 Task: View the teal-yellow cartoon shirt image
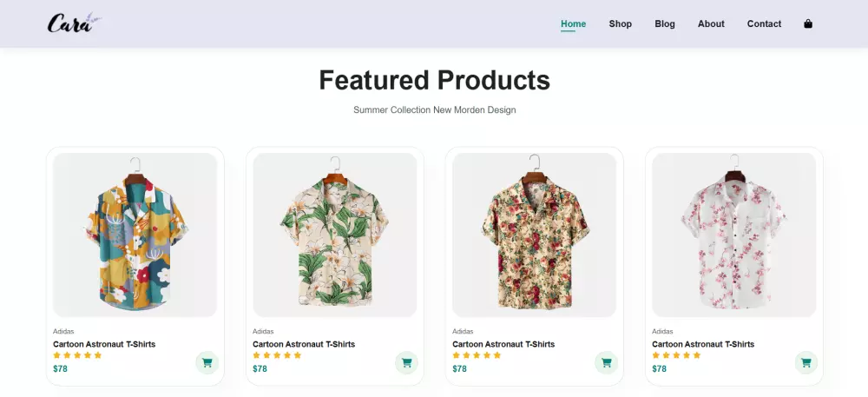coord(135,235)
